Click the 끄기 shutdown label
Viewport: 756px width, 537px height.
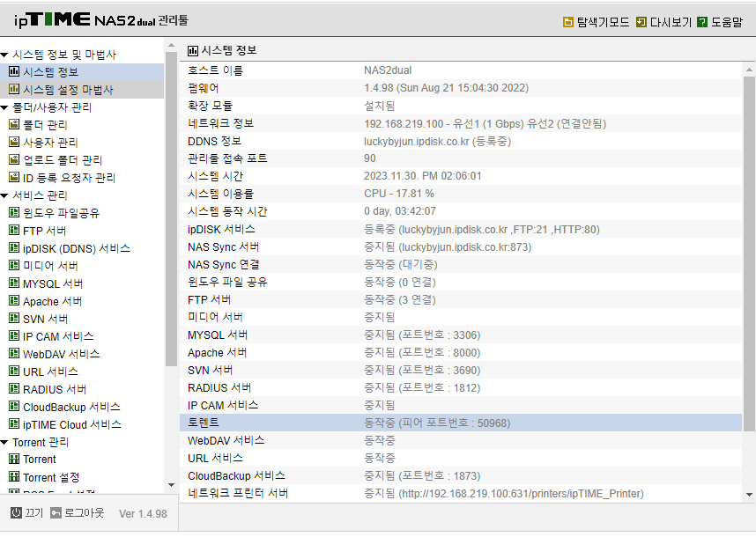coord(34,513)
